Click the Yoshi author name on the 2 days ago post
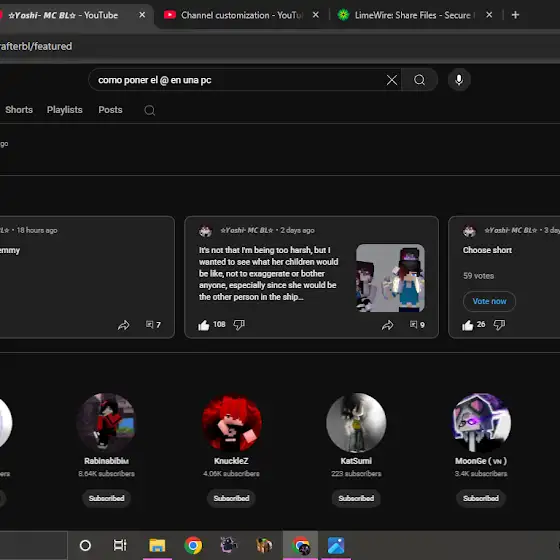 (x=247, y=230)
